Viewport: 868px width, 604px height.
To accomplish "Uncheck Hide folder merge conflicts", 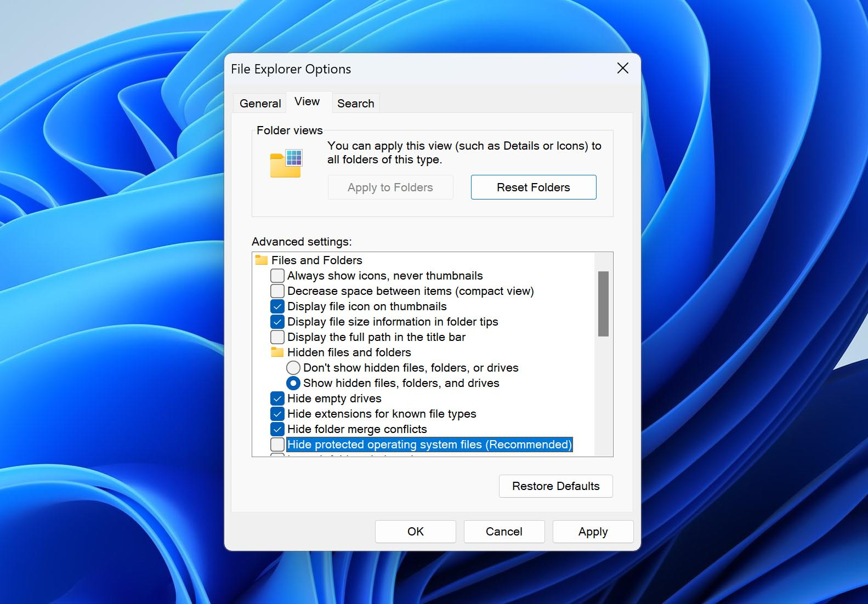I will [x=277, y=429].
